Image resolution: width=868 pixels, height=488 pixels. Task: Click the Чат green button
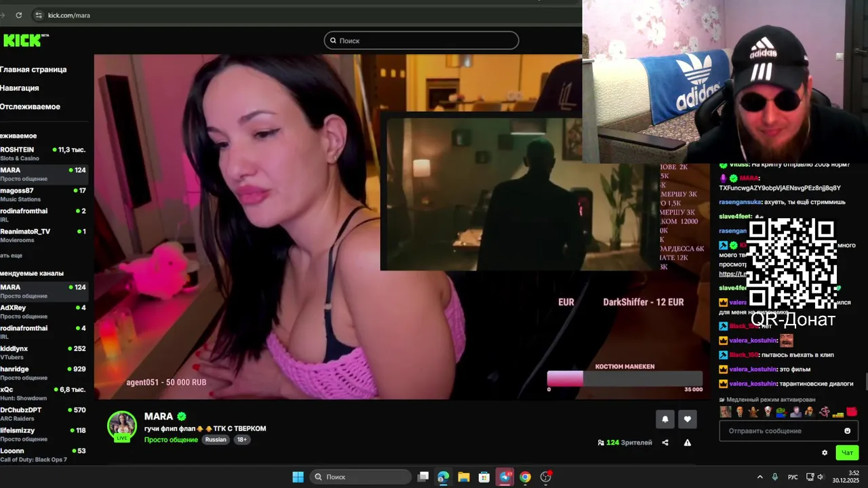point(847,453)
